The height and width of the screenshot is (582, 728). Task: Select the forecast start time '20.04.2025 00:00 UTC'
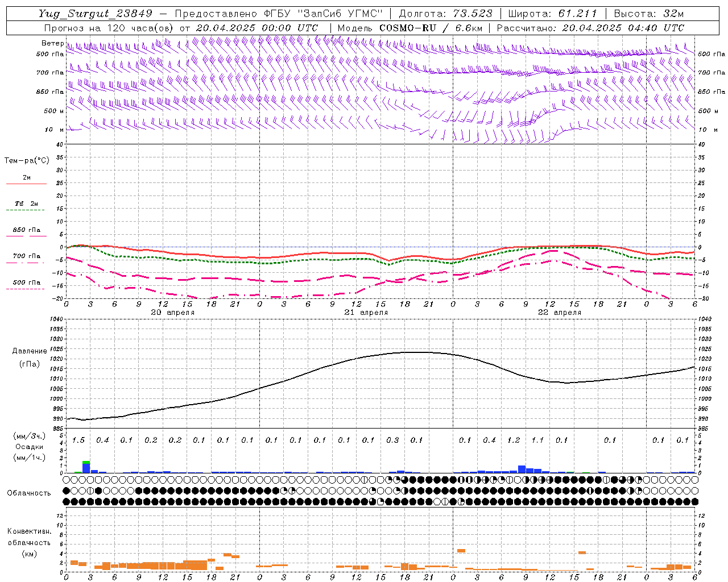pyautogui.click(x=257, y=28)
